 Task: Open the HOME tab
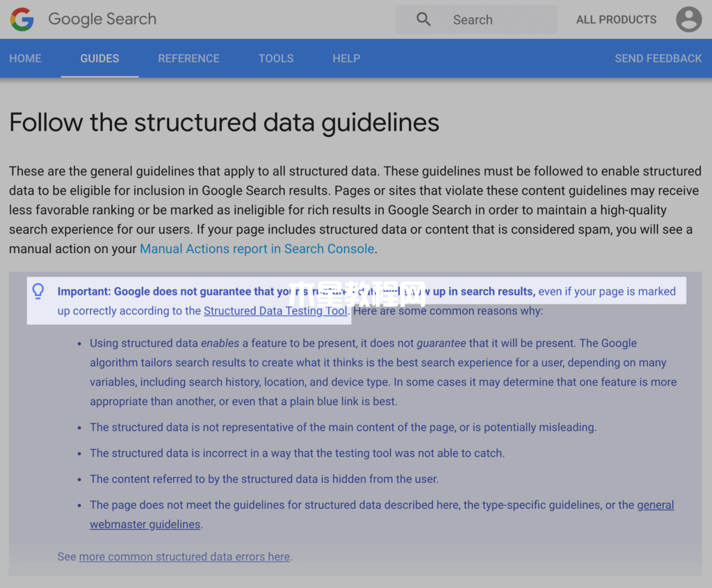26,58
